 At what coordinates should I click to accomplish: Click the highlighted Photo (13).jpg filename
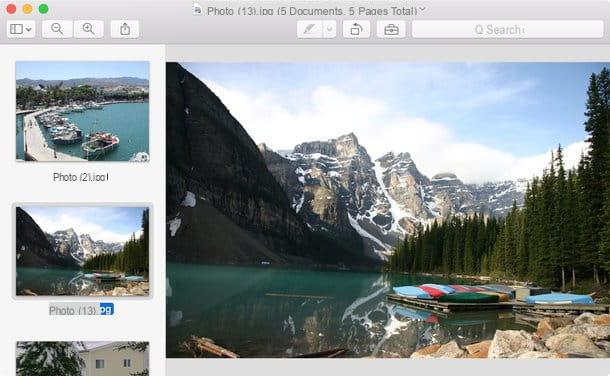(x=81, y=310)
